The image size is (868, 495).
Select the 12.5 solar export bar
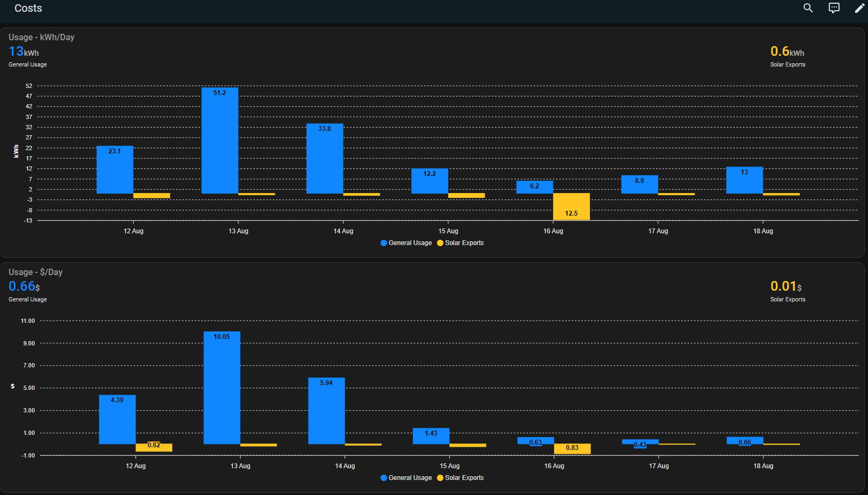(x=571, y=206)
